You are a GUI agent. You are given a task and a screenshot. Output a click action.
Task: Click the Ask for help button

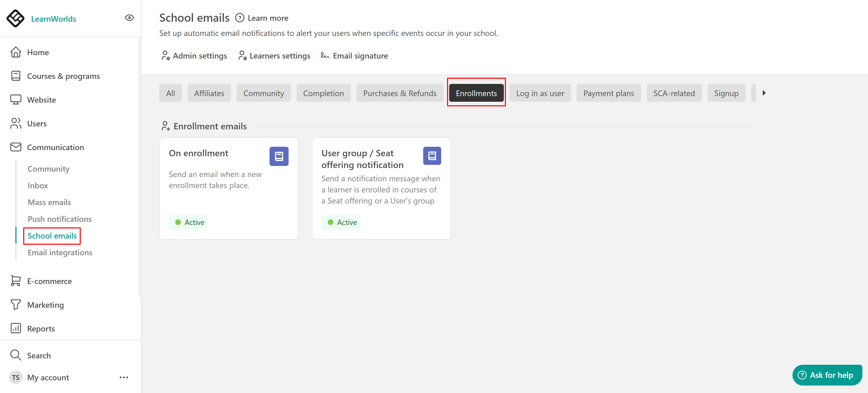[x=827, y=375]
